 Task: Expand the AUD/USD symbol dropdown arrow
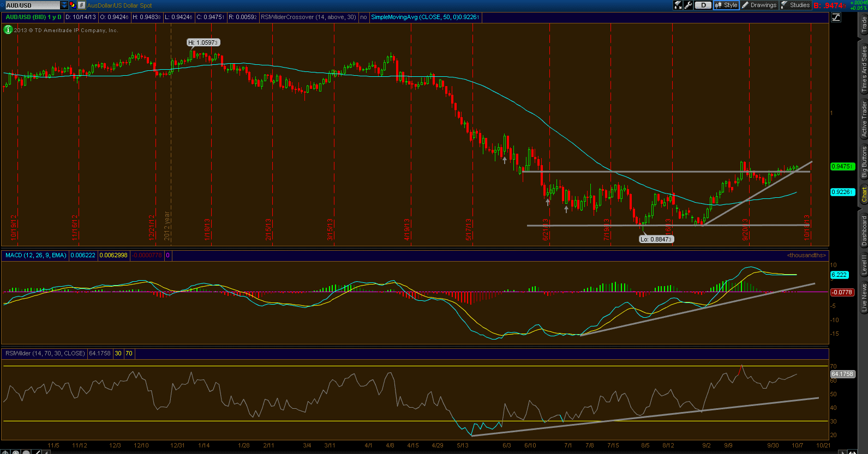tap(64, 5)
